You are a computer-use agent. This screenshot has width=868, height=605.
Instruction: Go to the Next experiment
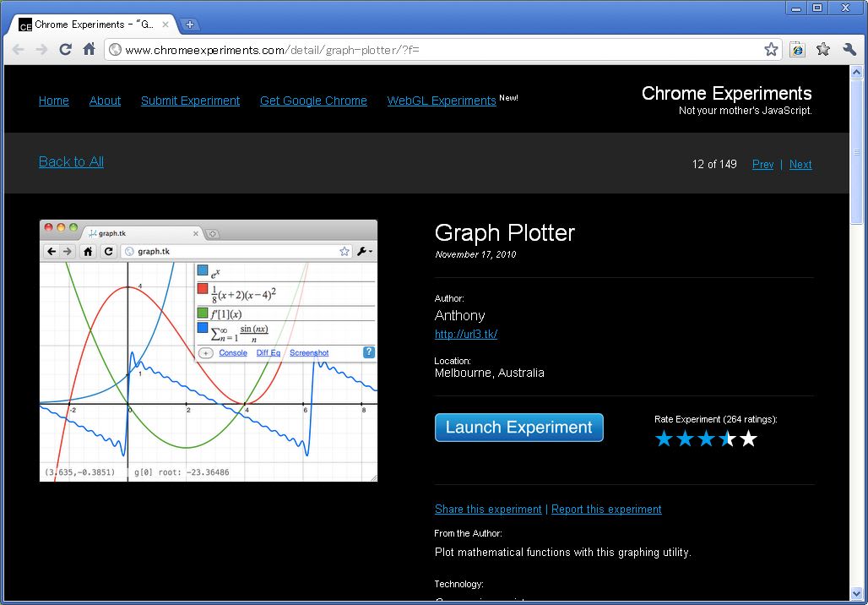[x=800, y=165]
